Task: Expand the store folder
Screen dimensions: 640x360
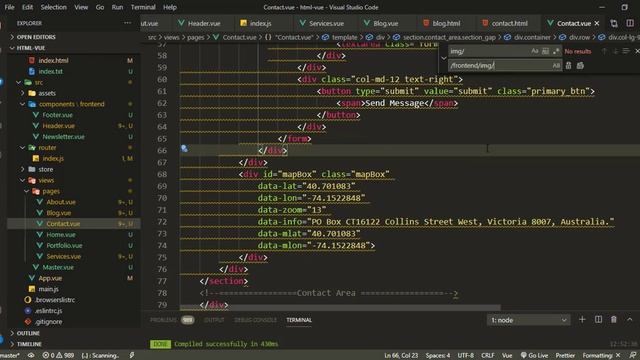Action: pyautogui.click(x=46, y=169)
